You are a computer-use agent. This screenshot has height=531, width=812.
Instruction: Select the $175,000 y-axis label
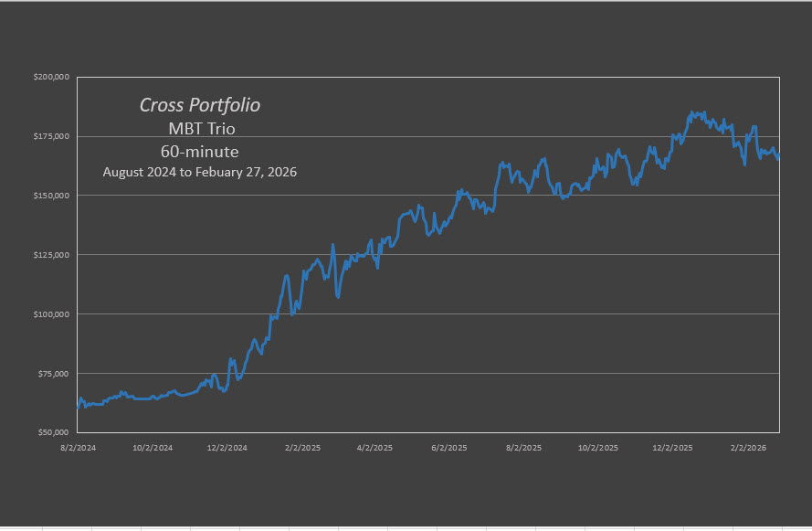click(51, 136)
